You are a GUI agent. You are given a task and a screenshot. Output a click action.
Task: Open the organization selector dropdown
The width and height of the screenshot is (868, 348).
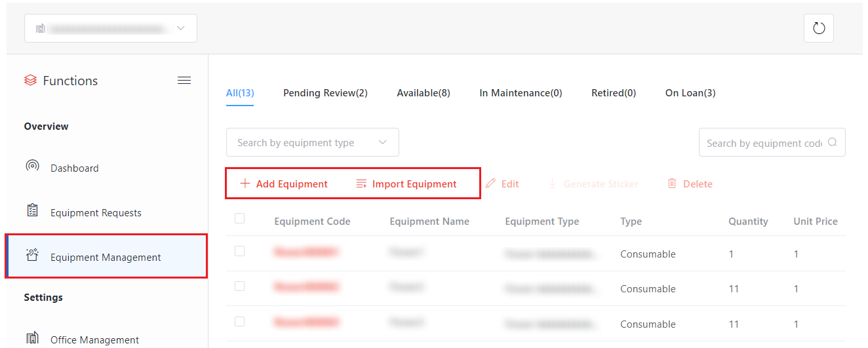click(x=111, y=28)
